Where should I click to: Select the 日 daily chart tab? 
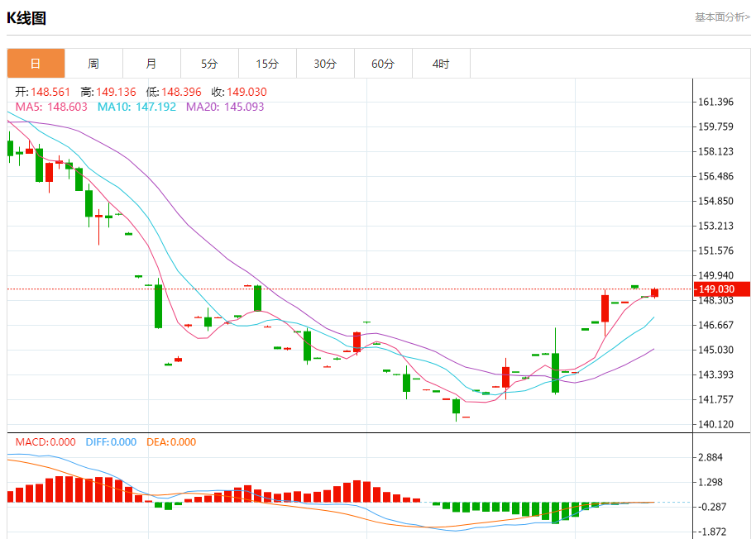click(36, 63)
